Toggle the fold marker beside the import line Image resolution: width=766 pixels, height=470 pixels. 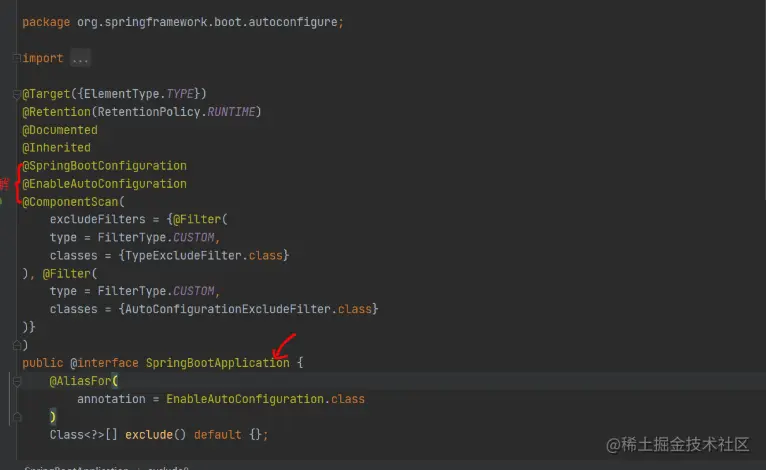[16, 58]
